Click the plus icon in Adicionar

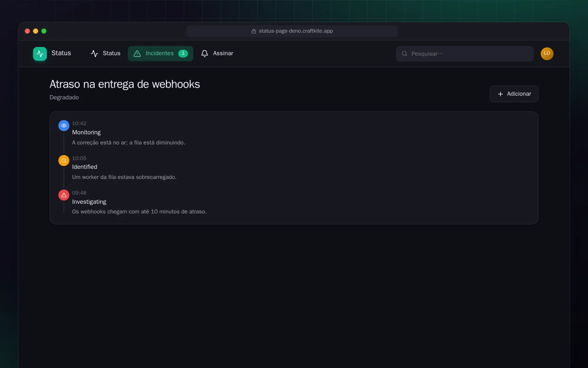500,94
